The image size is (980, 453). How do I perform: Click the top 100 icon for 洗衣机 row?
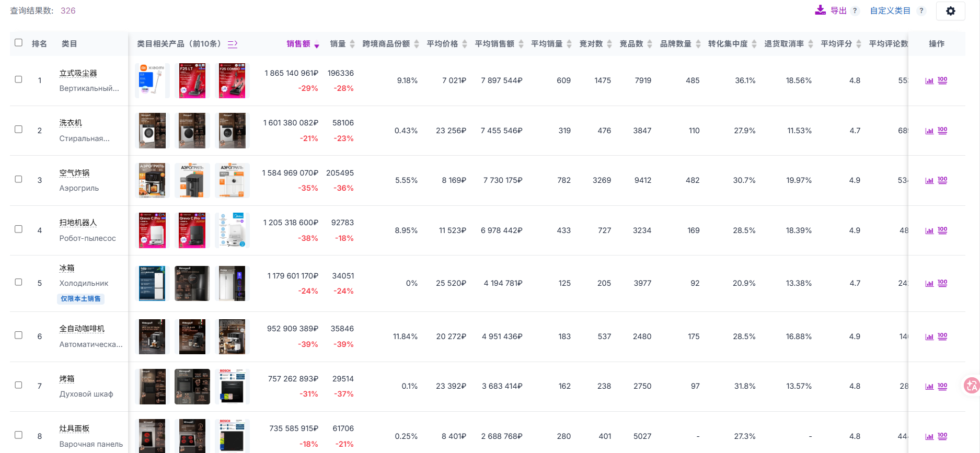coord(942,131)
